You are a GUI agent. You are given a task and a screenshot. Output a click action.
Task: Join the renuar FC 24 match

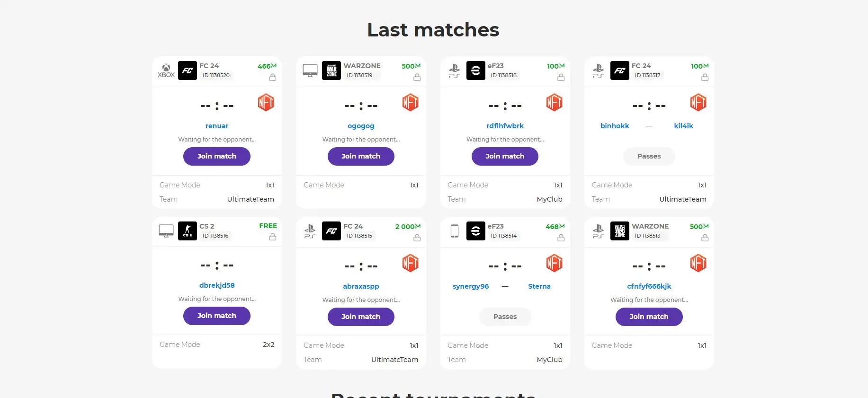(x=216, y=156)
